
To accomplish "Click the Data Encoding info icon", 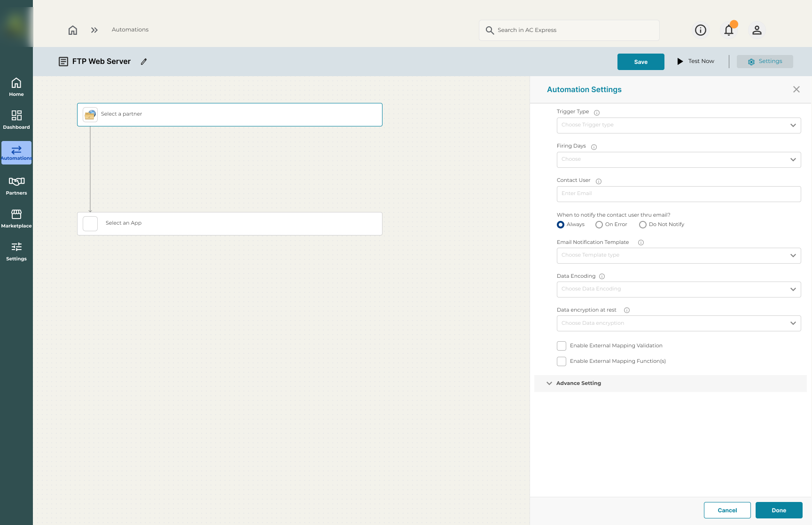I will [x=602, y=276].
